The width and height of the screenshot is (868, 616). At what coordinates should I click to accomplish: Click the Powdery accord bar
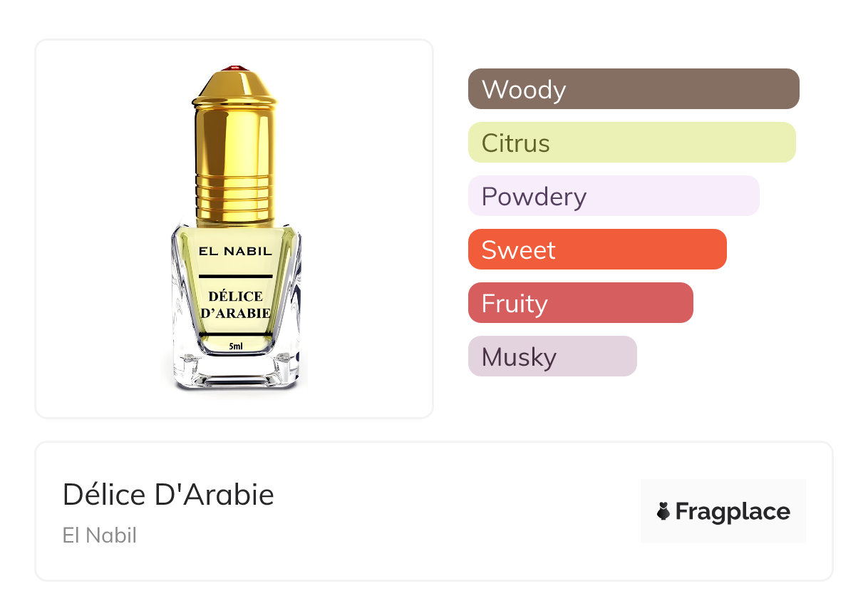click(613, 196)
